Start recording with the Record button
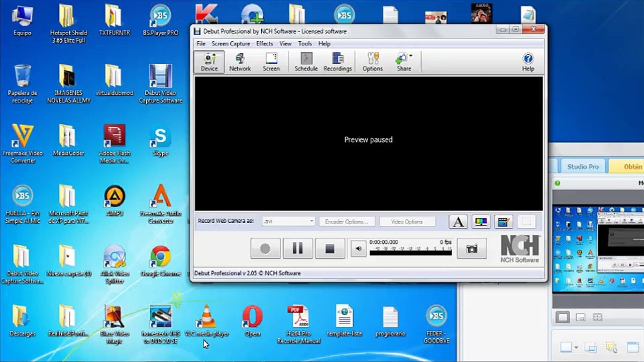Viewport: 644px width, 362px height. [265, 248]
